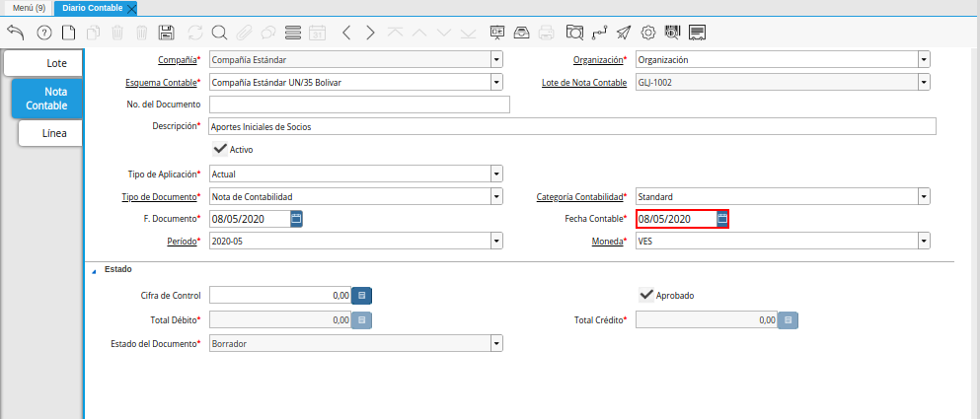Expand the Moneda dropdown
The width and height of the screenshot is (980, 419).
click(x=924, y=241)
